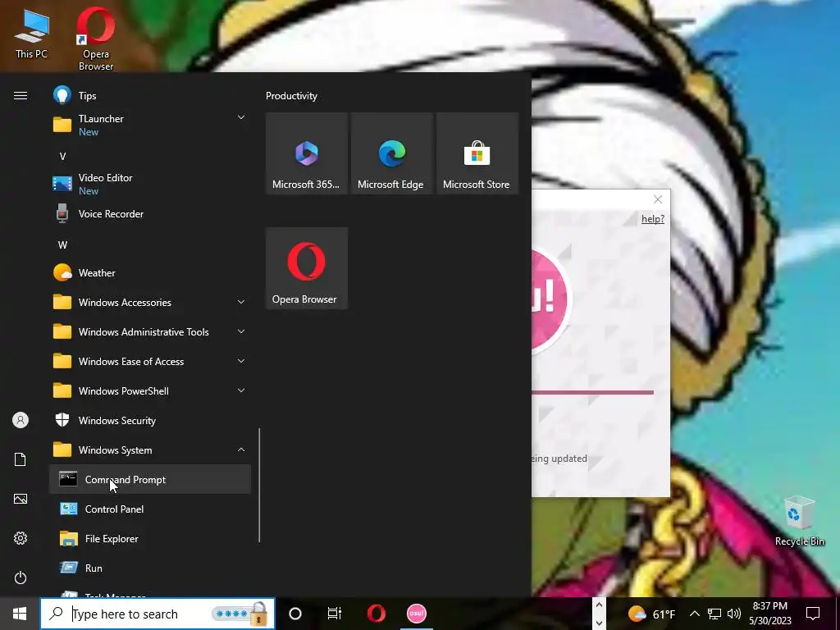
Task: Select the Opera Browser desktop shortcut
Action: (x=96, y=39)
